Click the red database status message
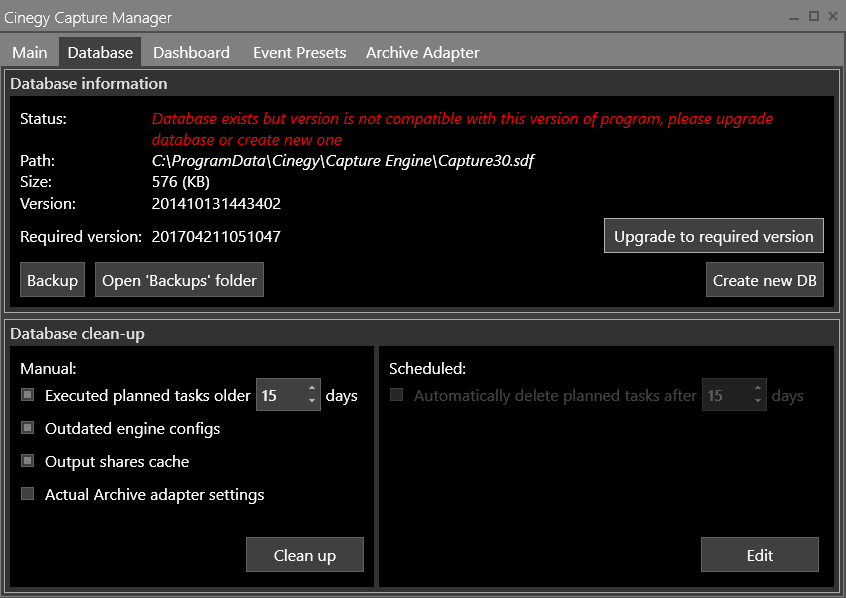Viewport: 846px width, 598px height. 462,129
